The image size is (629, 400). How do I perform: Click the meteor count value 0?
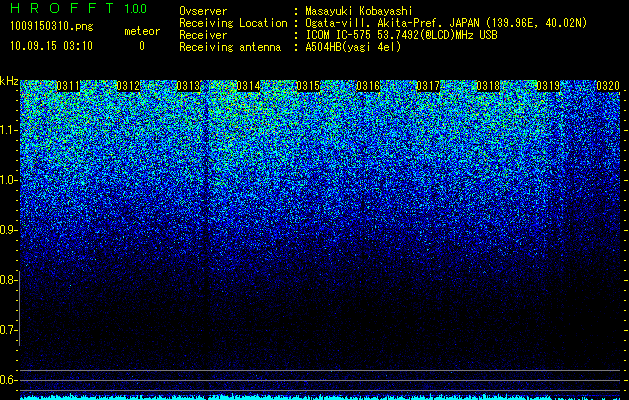(142, 46)
